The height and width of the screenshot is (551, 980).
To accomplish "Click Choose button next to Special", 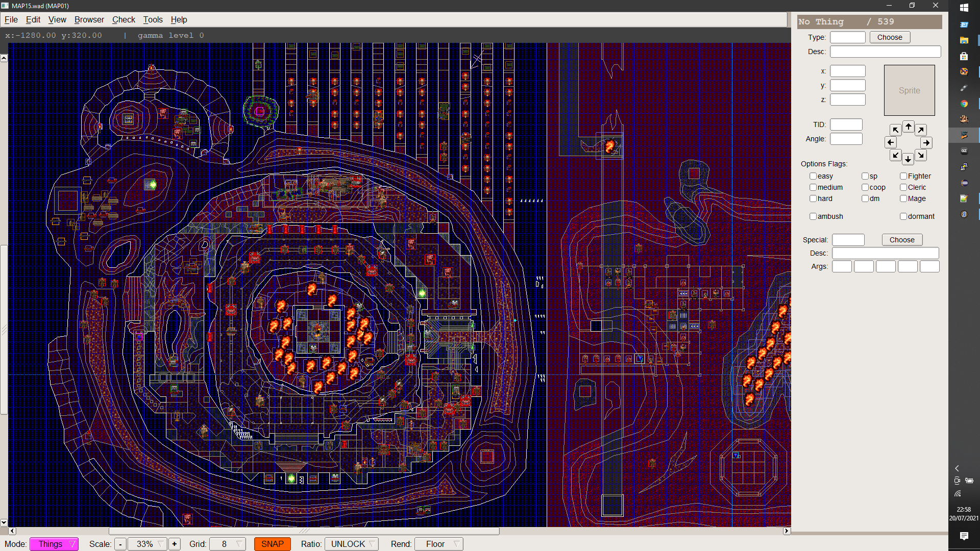I will [902, 240].
